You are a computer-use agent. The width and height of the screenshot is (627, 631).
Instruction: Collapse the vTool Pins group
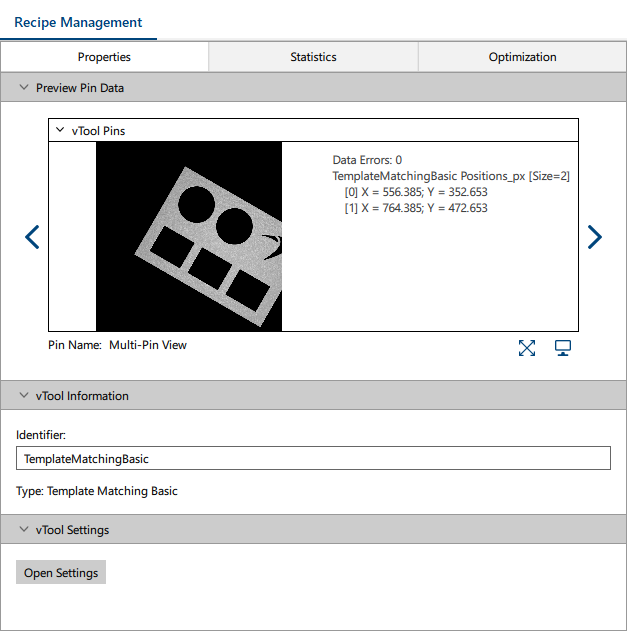click(x=60, y=130)
